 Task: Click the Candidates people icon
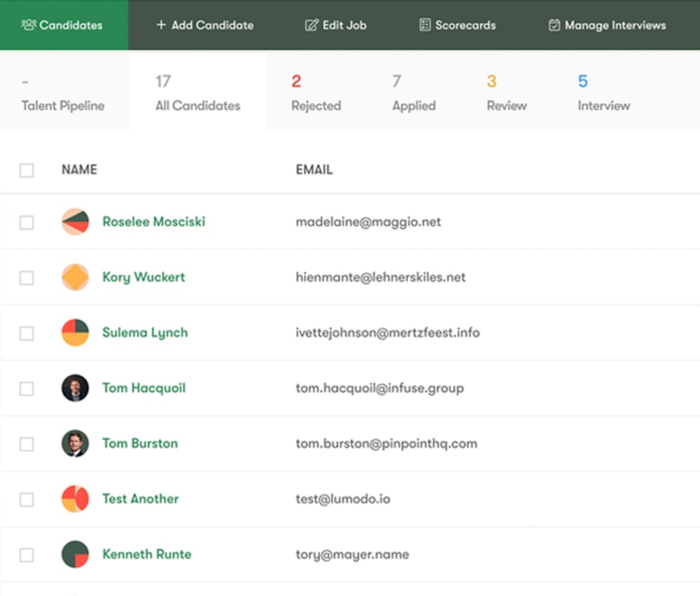point(29,25)
